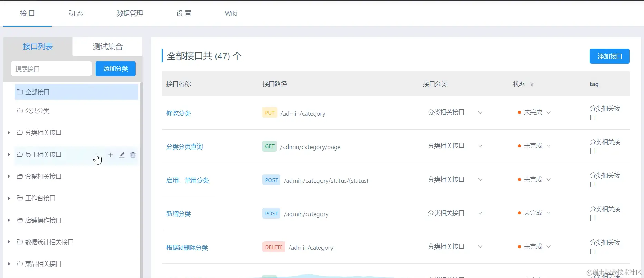Click the POST badge in 新增分类 row
Image resolution: width=644 pixels, height=278 pixels.
pyautogui.click(x=271, y=214)
